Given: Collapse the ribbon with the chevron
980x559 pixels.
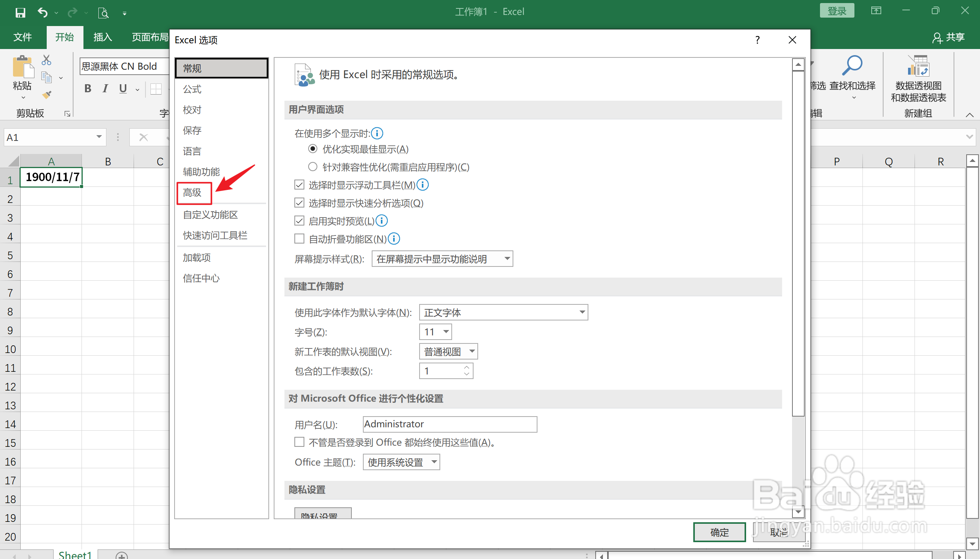Looking at the screenshot, I should (x=970, y=114).
